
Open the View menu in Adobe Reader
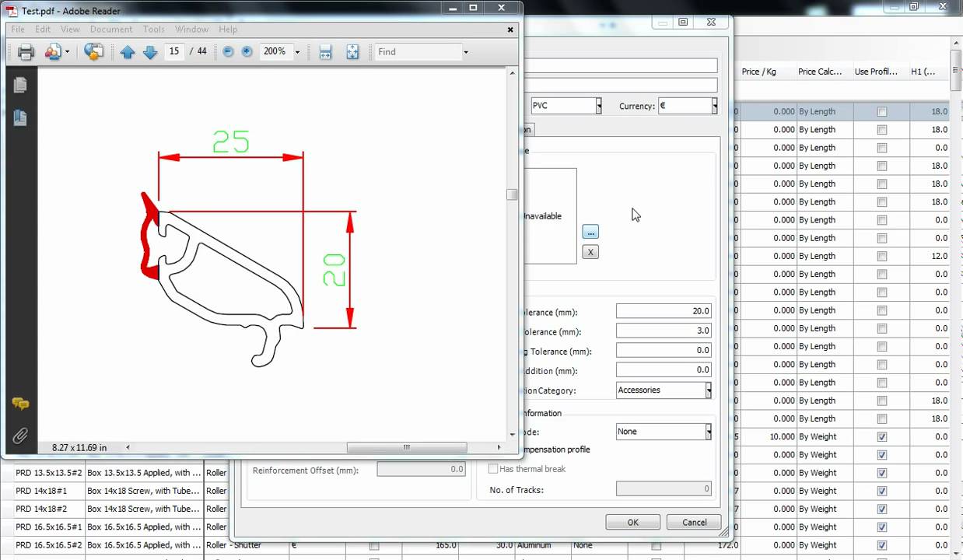coord(70,30)
